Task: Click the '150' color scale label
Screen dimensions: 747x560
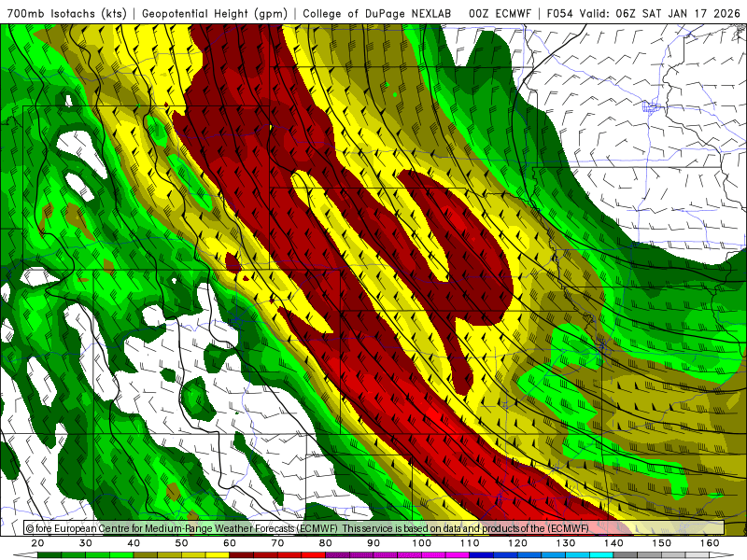Action: [x=662, y=543]
